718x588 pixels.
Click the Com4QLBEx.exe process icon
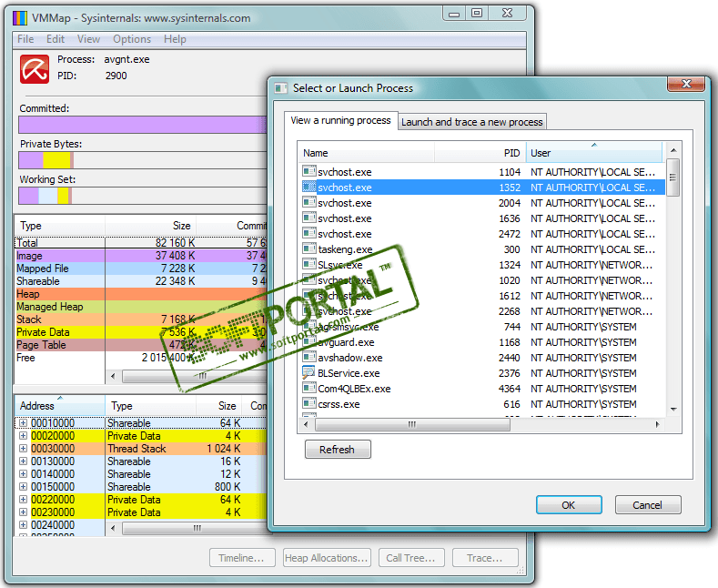tap(309, 389)
